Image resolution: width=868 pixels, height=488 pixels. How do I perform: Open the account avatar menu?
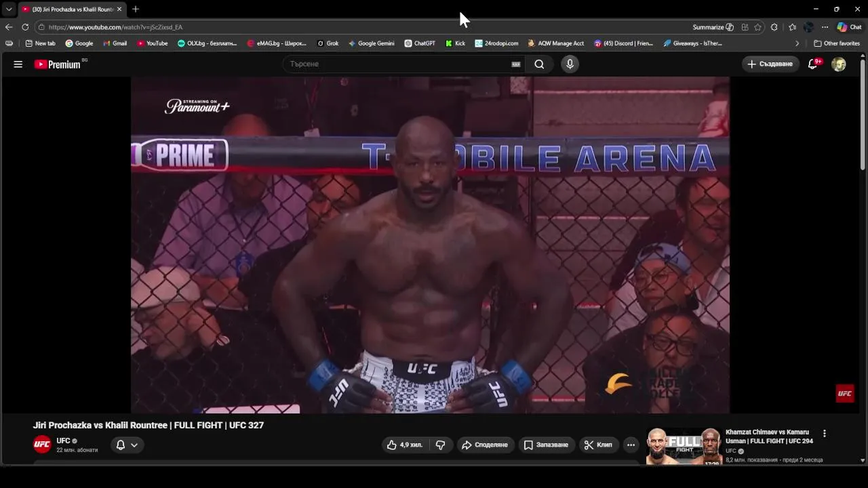(x=839, y=64)
